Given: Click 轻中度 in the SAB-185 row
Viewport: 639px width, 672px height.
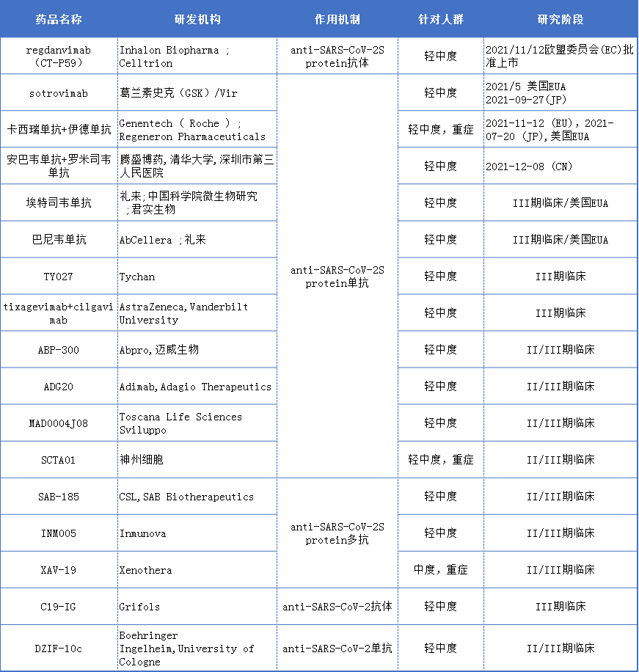Looking at the screenshot, I should click(x=441, y=497).
